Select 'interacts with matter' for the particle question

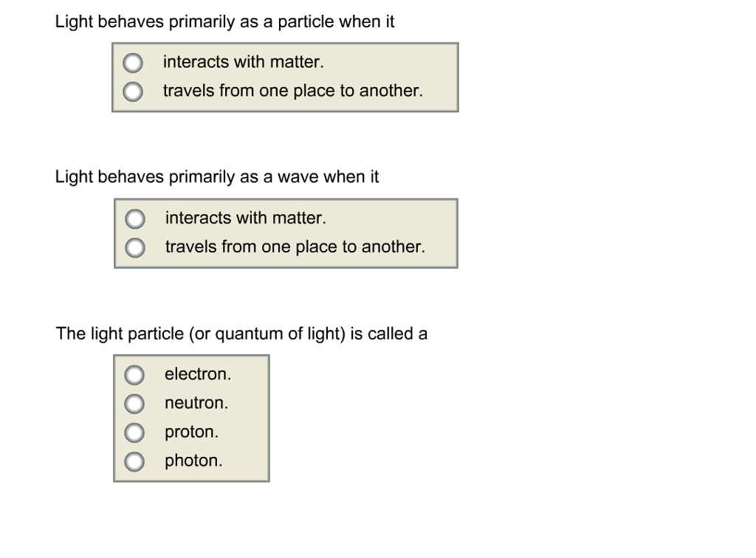click(133, 63)
